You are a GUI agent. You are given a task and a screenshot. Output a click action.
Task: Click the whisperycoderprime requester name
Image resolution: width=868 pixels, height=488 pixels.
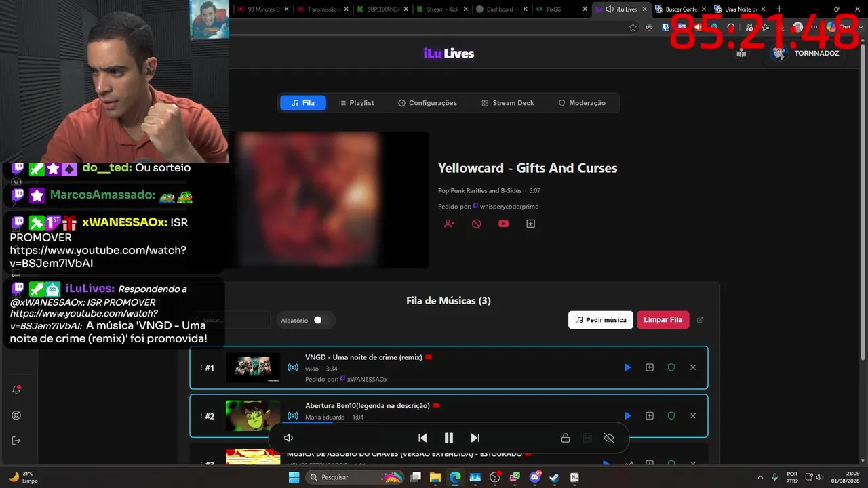click(x=509, y=207)
